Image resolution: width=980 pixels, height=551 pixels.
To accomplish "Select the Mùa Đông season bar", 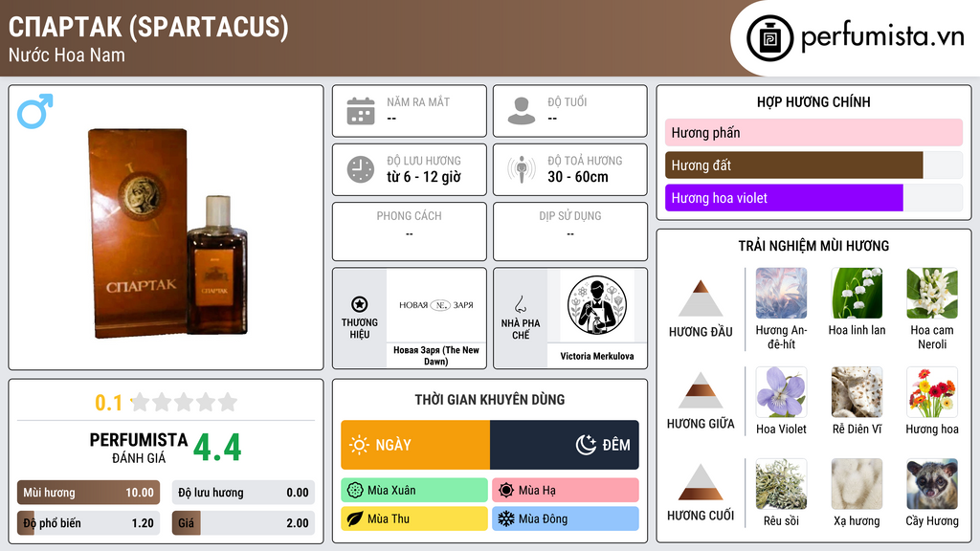I will (x=566, y=518).
